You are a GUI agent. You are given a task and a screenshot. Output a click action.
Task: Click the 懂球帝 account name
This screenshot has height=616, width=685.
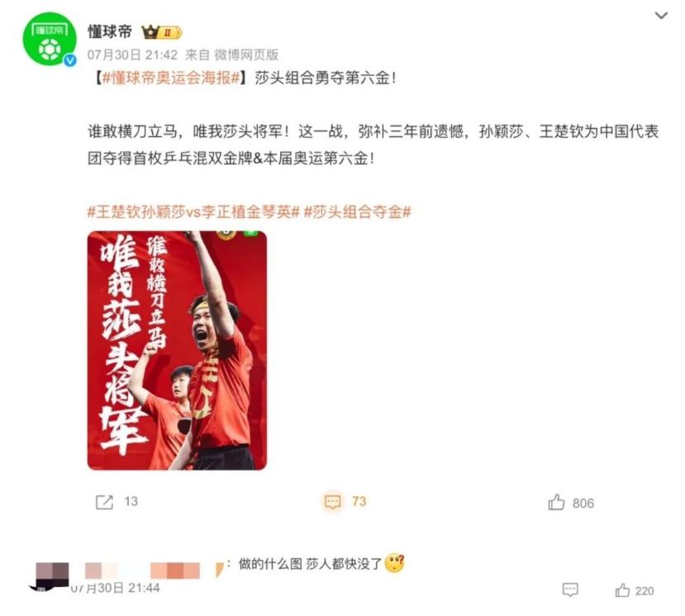click(x=110, y=32)
